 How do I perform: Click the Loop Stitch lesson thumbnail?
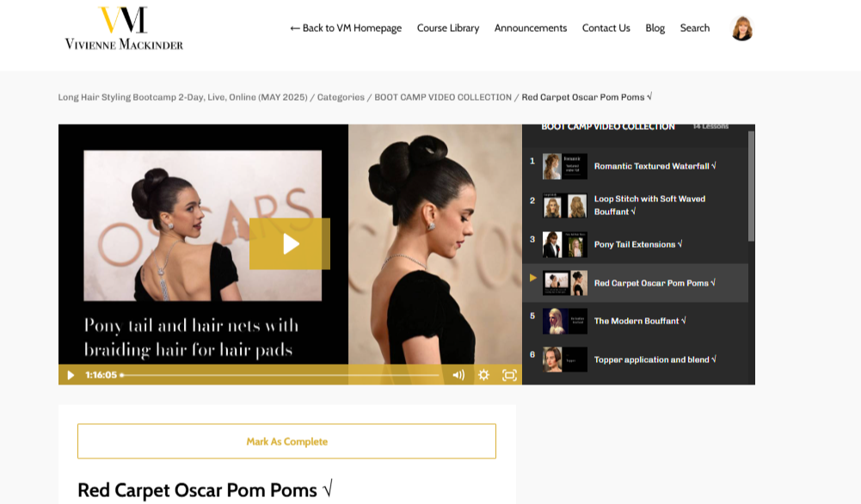point(565,206)
